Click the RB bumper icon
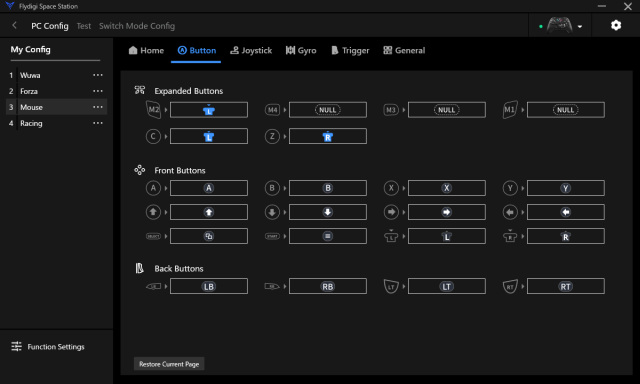The width and height of the screenshot is (640, 384). tap(272, 286)
